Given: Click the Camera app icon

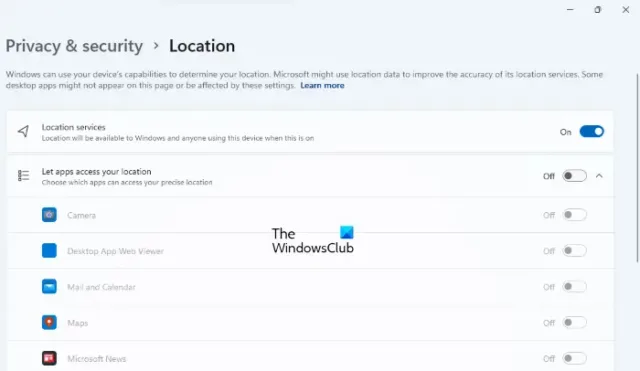Looking at the screenshot, I should pyautogui.click(x=49, y=215).
